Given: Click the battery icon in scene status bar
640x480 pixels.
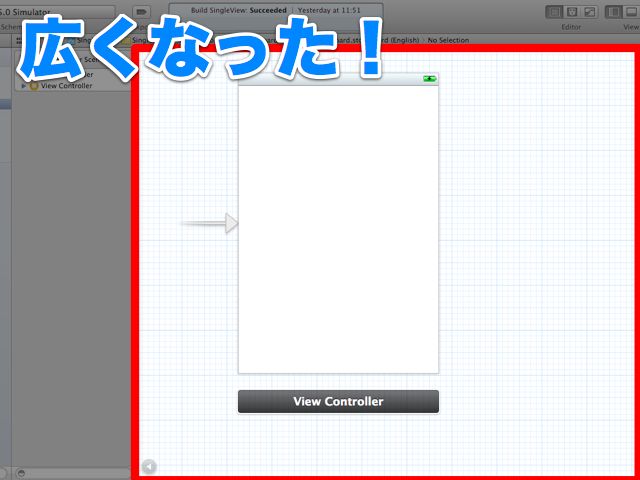Looking at the screenshot, I should tap(430, 78).
